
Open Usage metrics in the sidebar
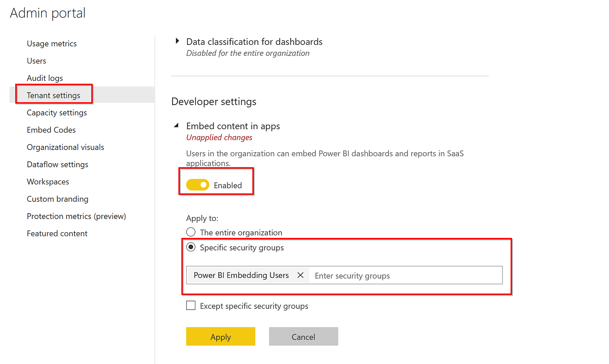coord(52,43)
